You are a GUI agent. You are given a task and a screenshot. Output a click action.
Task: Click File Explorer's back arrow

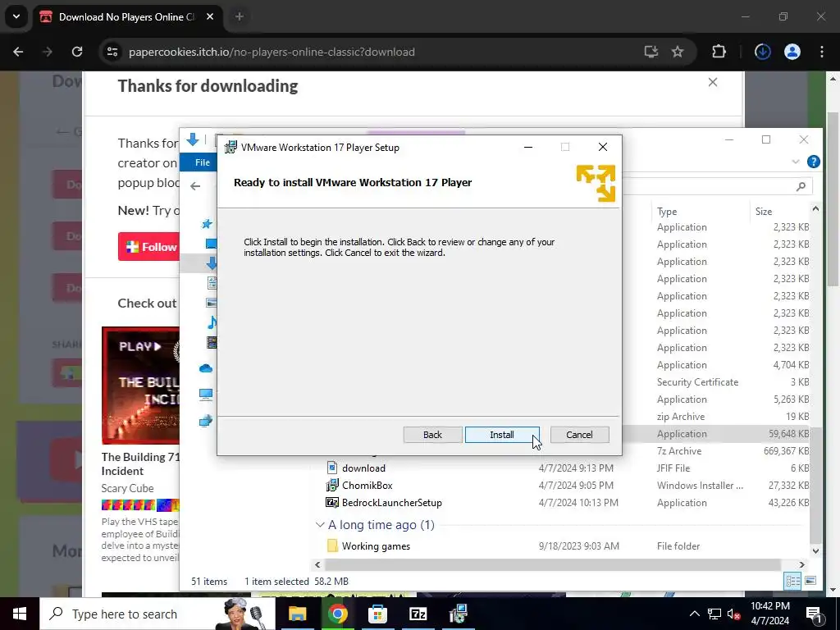(195, 186)
